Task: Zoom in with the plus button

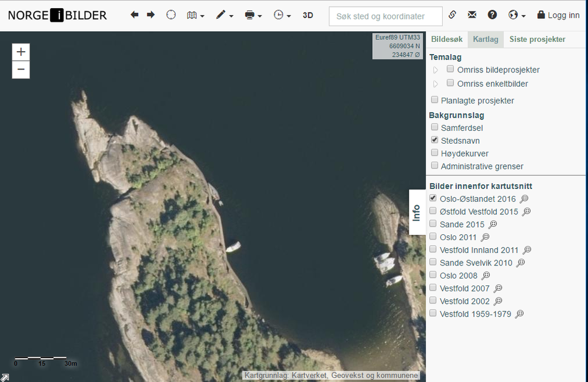Action: tap(21, 52)
